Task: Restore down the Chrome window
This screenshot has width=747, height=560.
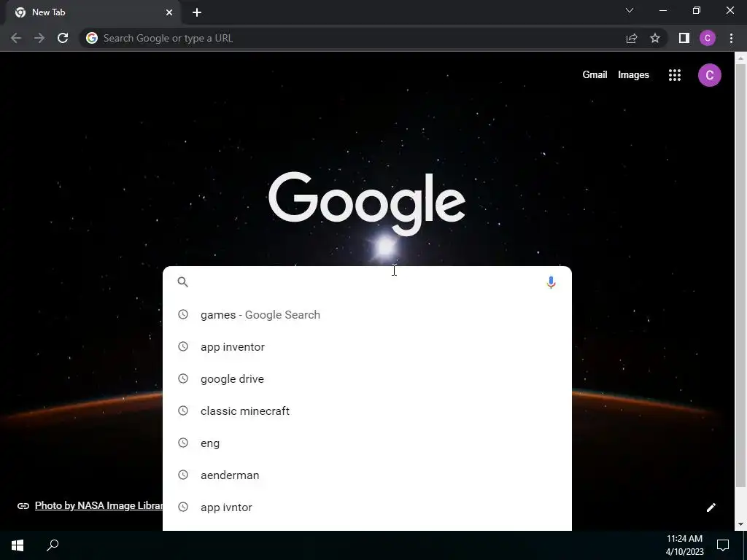Action: (x=697, y=10)
